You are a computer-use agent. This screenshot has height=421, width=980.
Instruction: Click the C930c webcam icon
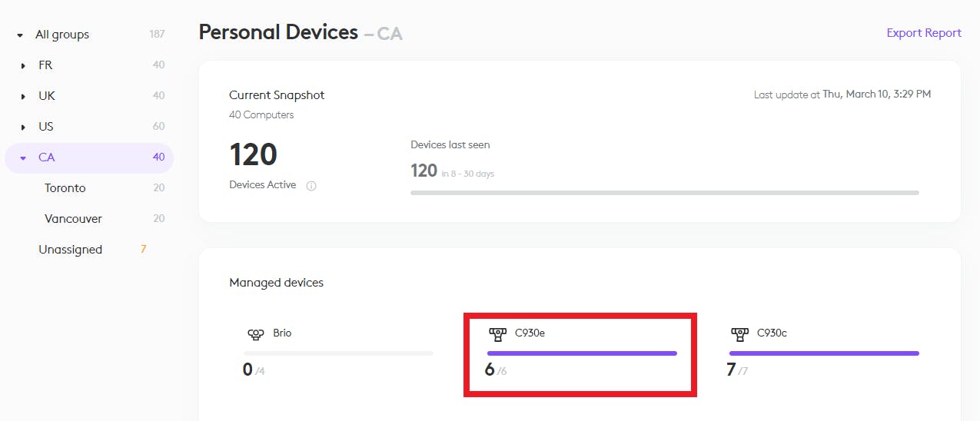[x=739, y=334]
